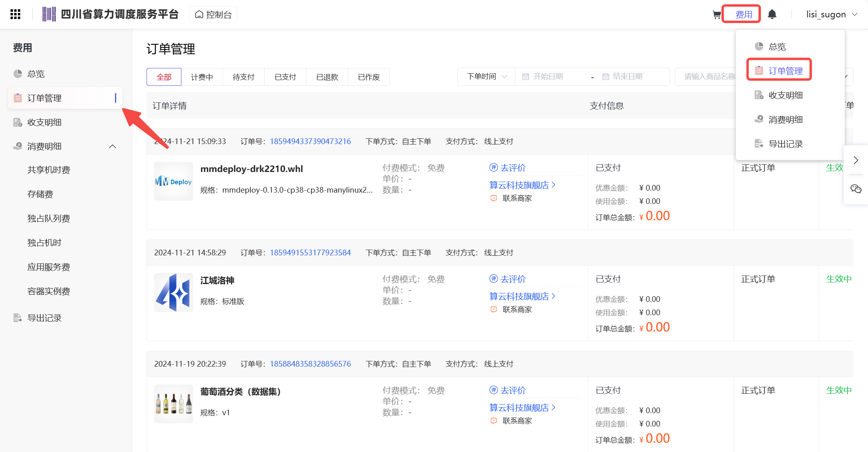Image resolution: width=868 pixels, height=452 pixels.
Task: Click 联系商家 for 葡萄酒分类 order
Action: [x=511, y=421]
